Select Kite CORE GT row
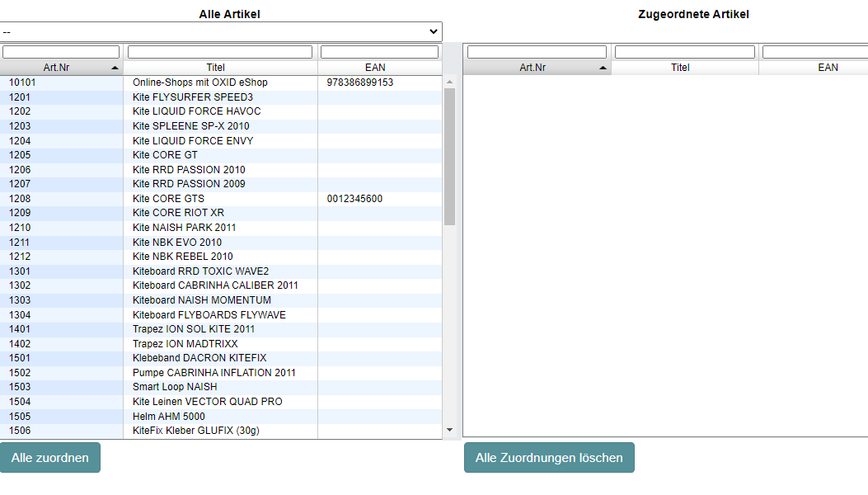Image resolution: width=868 pixels, height=495 pixels. 221,155
